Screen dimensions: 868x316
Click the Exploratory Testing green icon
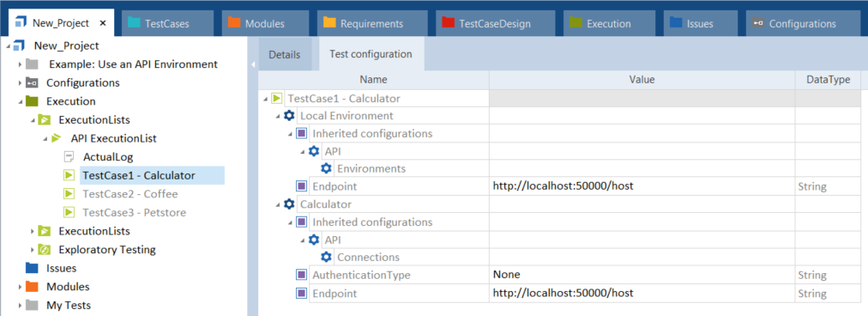coord(45,250)
